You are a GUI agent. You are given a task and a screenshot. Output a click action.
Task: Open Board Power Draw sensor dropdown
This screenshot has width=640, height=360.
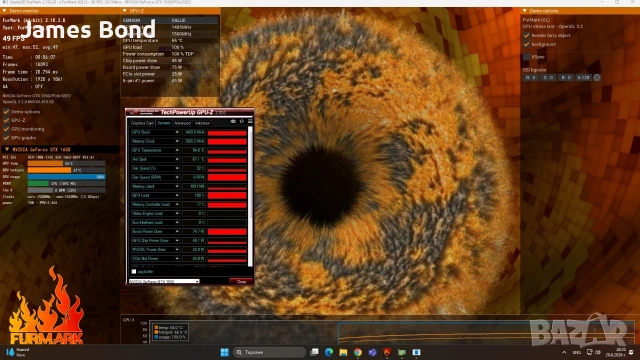[x=177, y=231]
